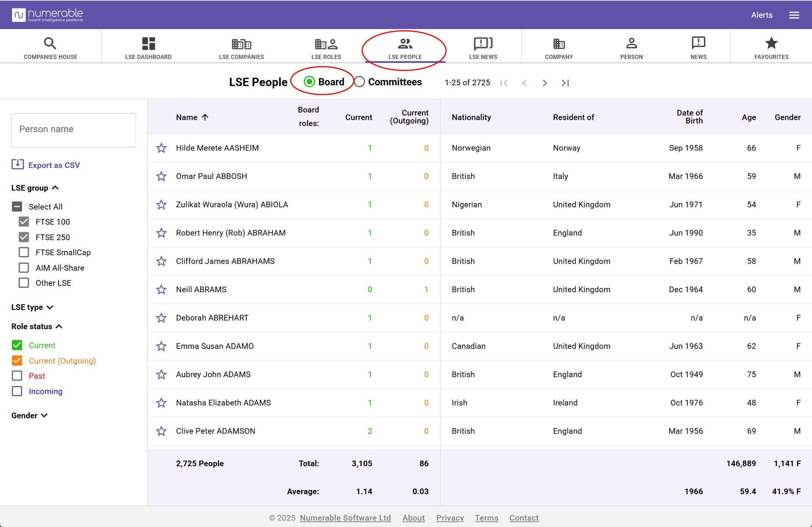The width and height of the screenshot is (812, 527).
Task: Jump to last page of results
Action: click(x=565, y=83)
